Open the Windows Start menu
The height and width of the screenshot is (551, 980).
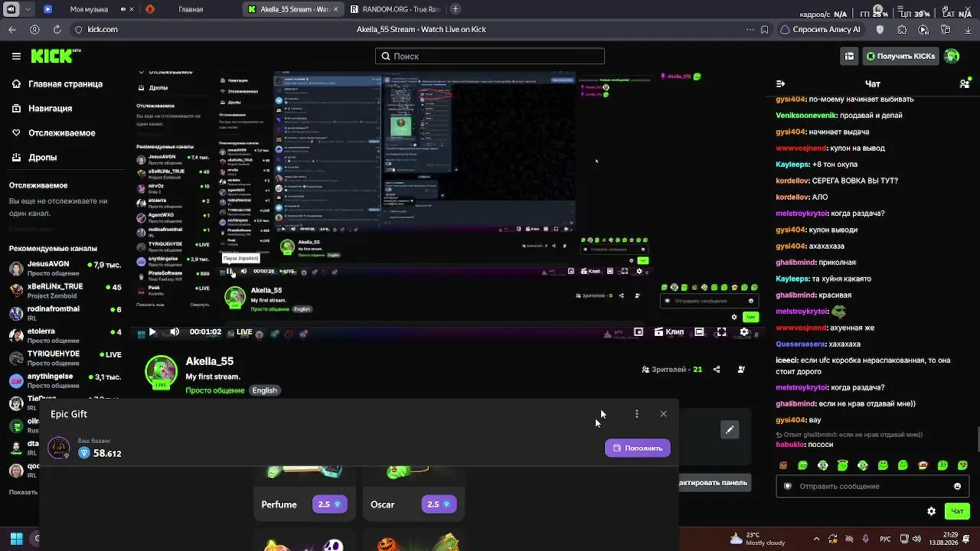(16, 539)
